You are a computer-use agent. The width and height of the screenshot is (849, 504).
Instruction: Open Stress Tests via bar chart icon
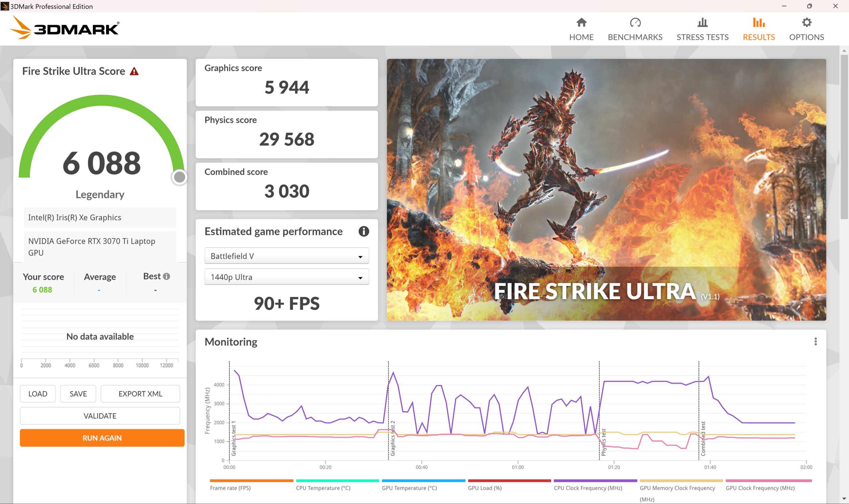pyautogui.click(x=702, y=23)
